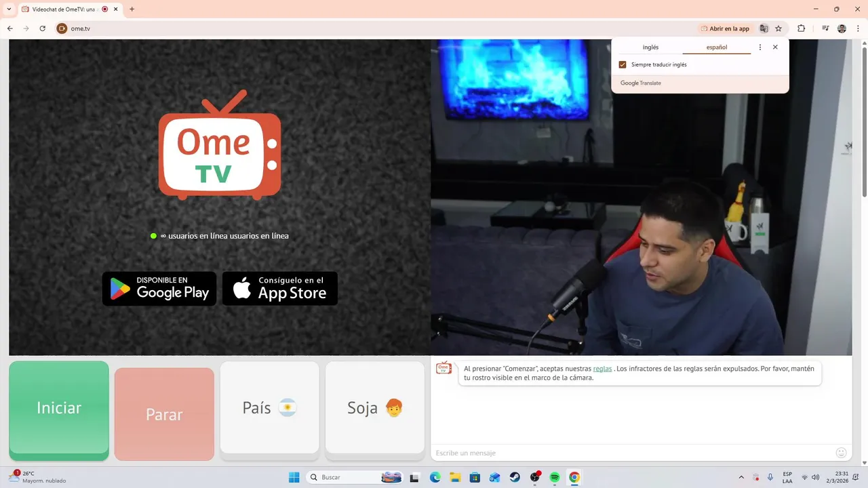The image size is (868, 488).
Task: Go forward with the forward arrow
Action: coord(26,28)
